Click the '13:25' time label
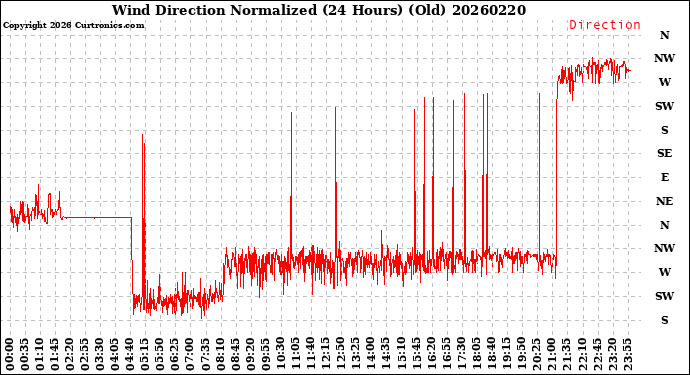The image size is (690, 375). [x=356, y=355]
